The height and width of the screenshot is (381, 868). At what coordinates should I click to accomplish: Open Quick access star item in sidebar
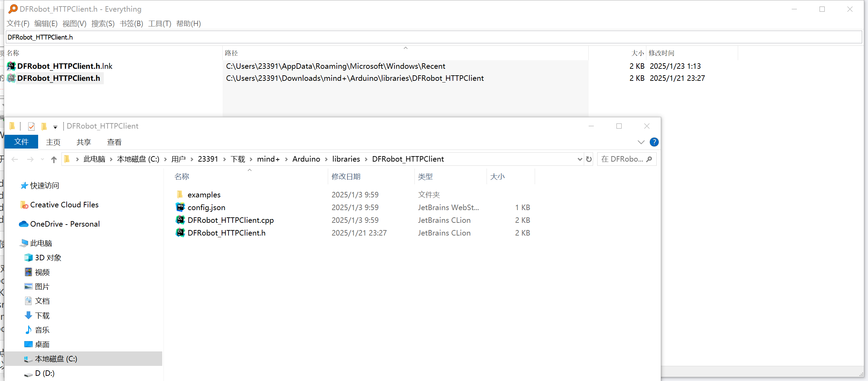40,186
